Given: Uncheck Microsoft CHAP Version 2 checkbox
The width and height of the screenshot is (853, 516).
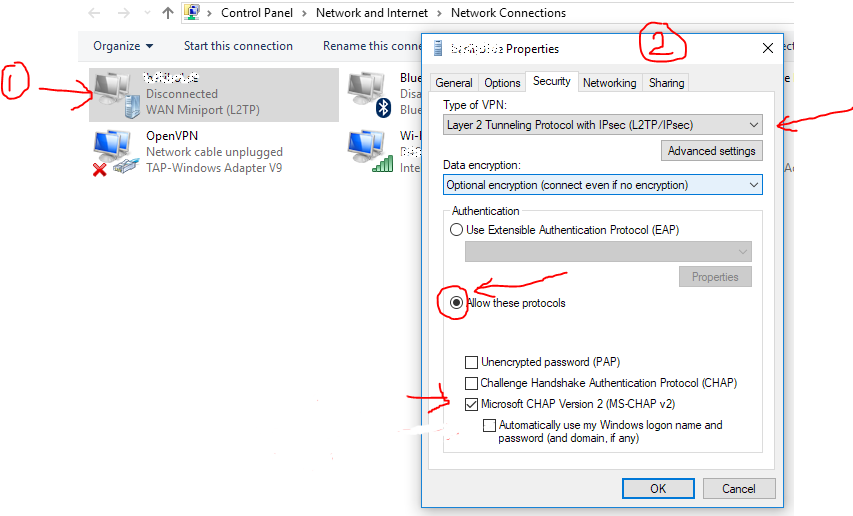Looking at the screenshot, I should [472, 404].
